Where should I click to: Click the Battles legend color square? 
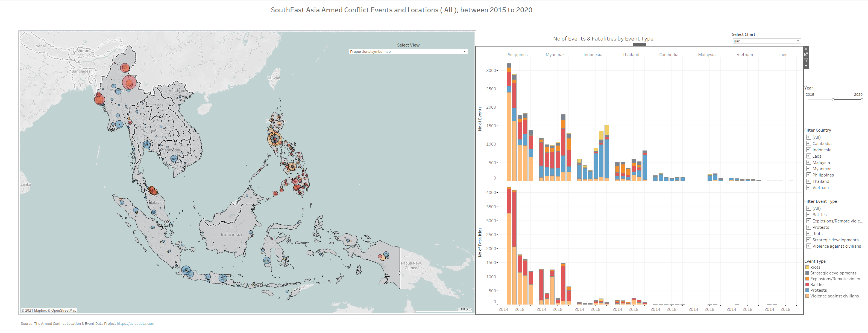coord(807,284)
